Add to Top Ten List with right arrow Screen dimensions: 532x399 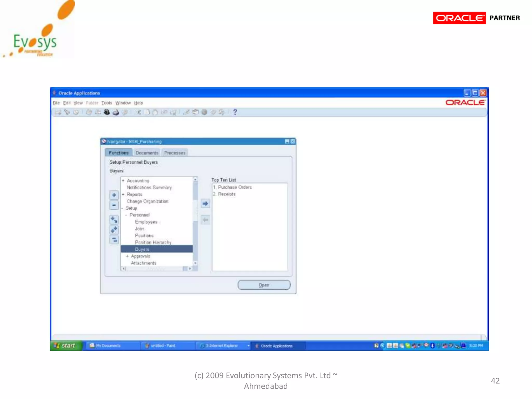(205, 203)
